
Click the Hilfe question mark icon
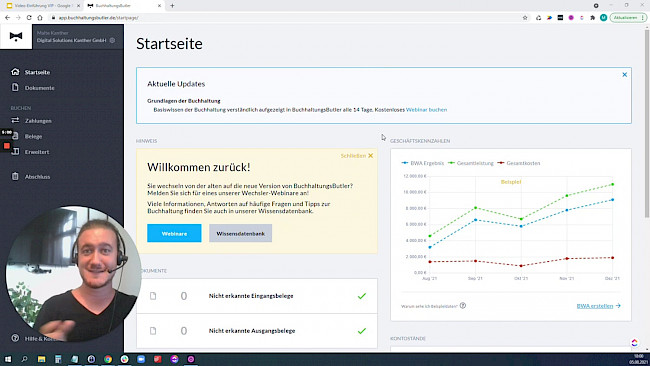(15, 338)
